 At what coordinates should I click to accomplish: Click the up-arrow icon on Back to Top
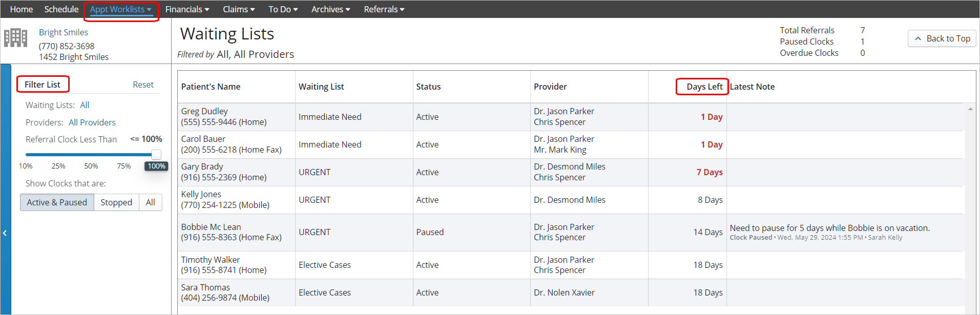coord(918,38)
